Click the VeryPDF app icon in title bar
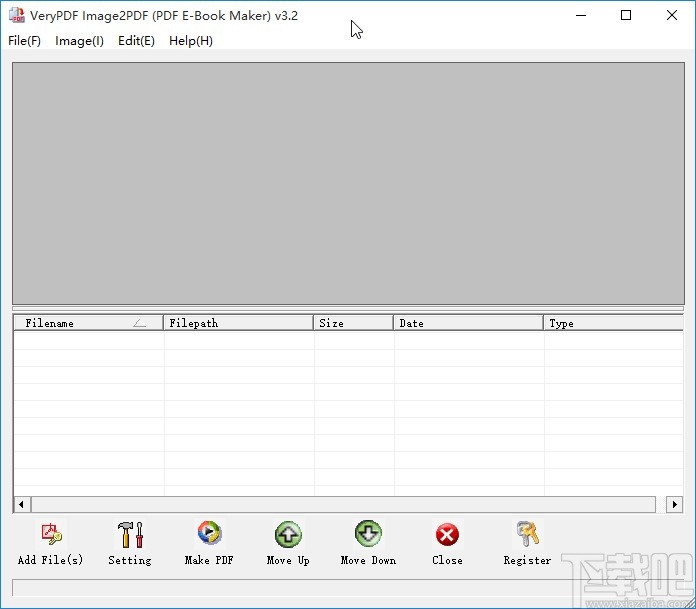The width and height of the screenshot is (696, 609). 16,15
